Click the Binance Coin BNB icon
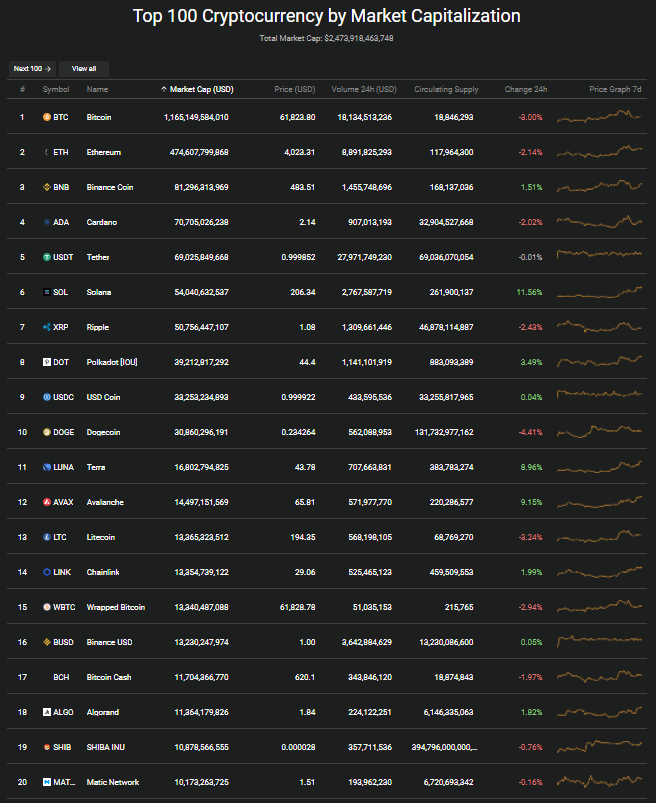The width and height of the screenshot is (656, 803). click(x=47, y=187)
